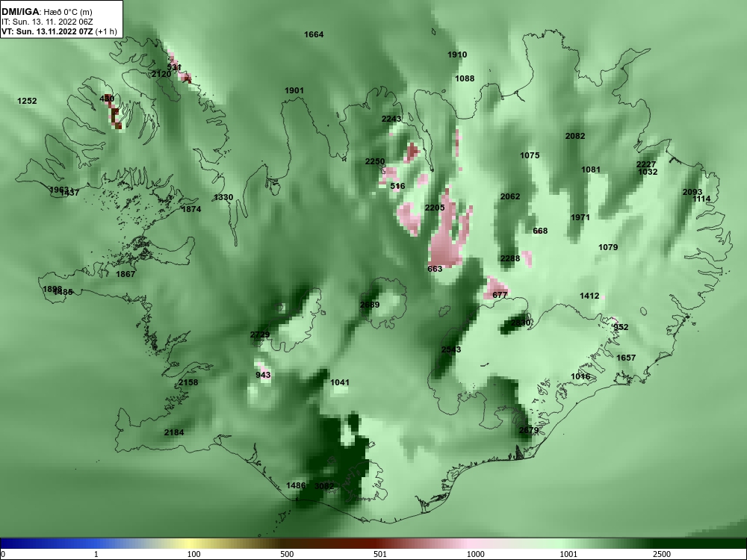Viewport: 747px width, 560px height.
Task: Click the 'VT: Sun. 13.11.2022 07Z (+1 h)' line
Action: tap(59, 31)
